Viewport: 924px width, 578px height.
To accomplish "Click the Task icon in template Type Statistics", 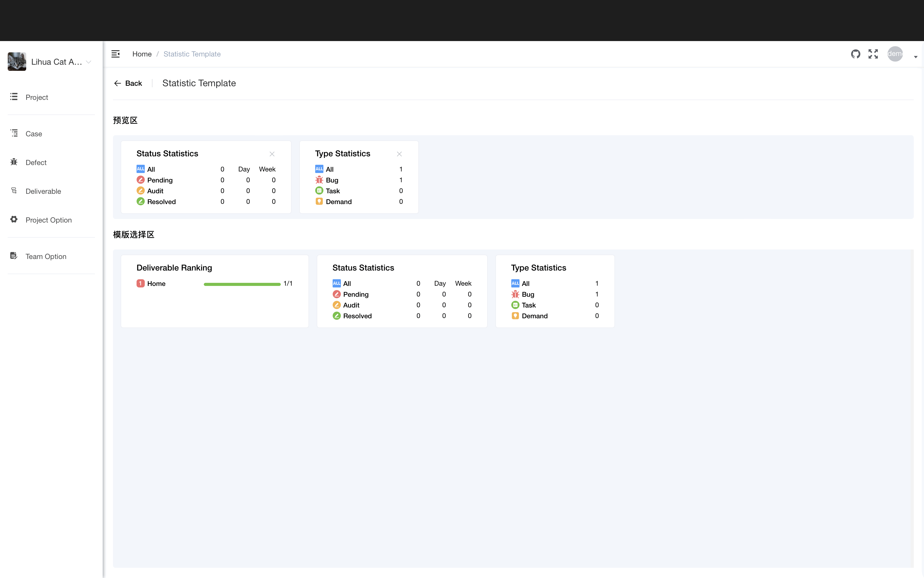I will point(515,305).
